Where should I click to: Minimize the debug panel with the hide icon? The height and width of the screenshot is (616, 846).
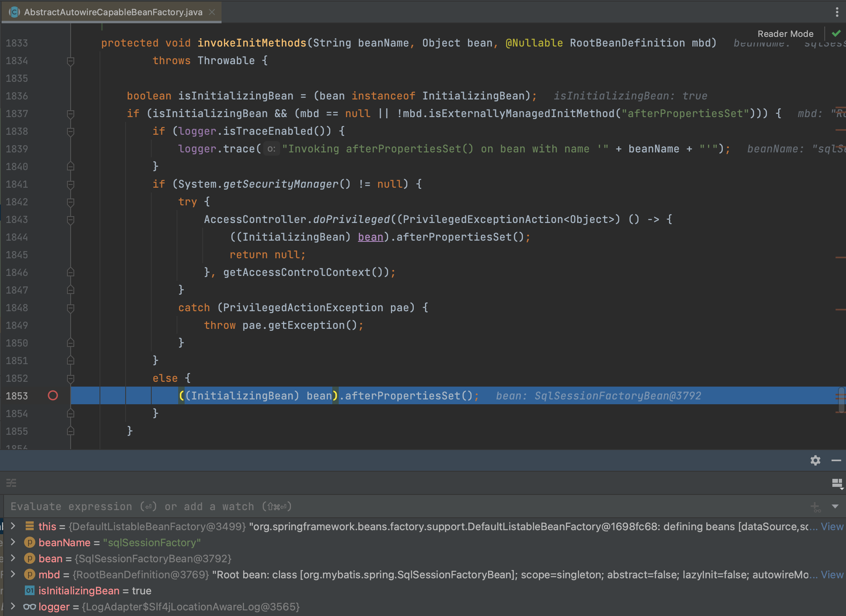(836, 460)
